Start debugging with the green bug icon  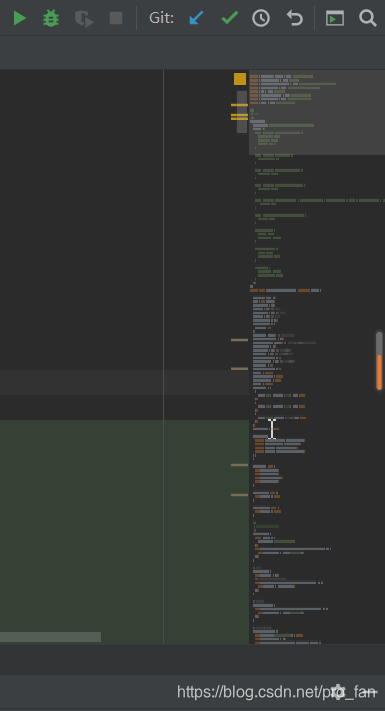pyautogui.click(x=51, y=19)
